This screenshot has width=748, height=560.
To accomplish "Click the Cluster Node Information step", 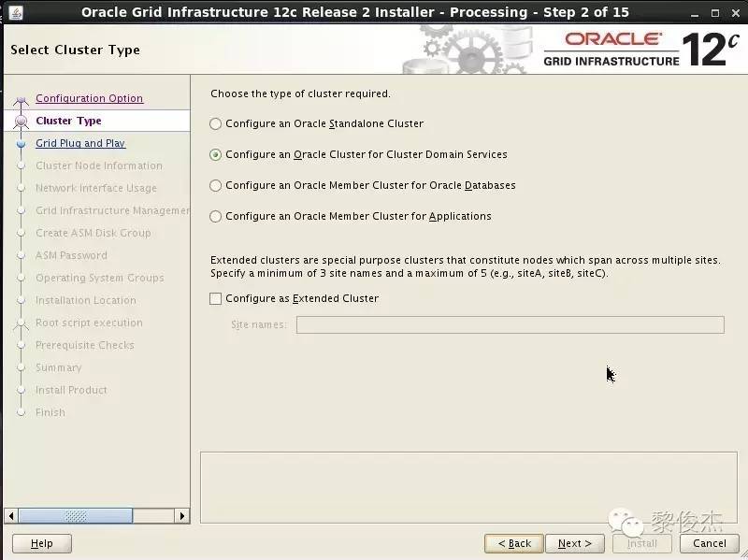I will click(99, 165).
